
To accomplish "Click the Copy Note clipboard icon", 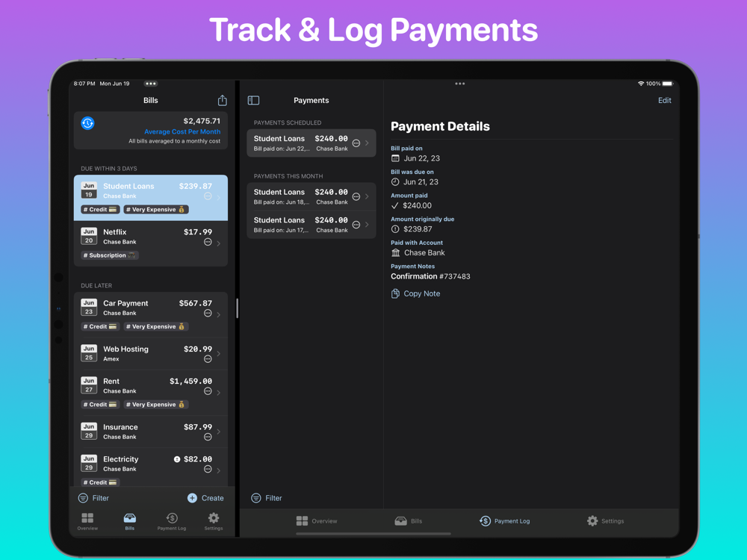I will pos(395,293).
